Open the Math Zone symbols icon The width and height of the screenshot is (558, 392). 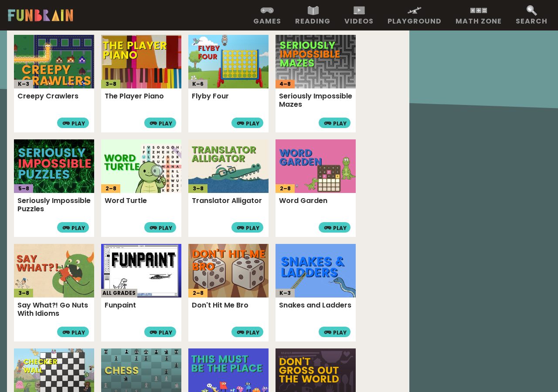(478, 10)
